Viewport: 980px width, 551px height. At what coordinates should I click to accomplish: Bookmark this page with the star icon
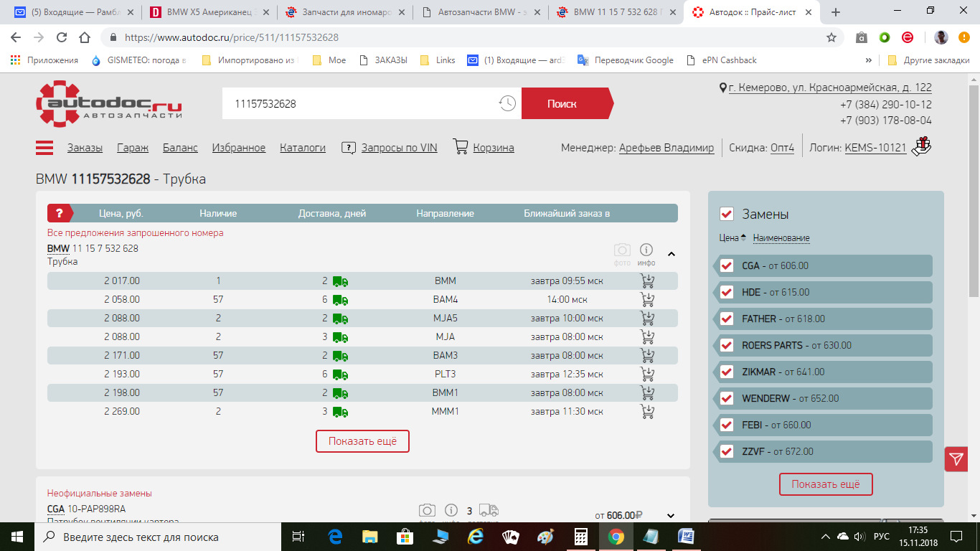click(x=831, y=37)
